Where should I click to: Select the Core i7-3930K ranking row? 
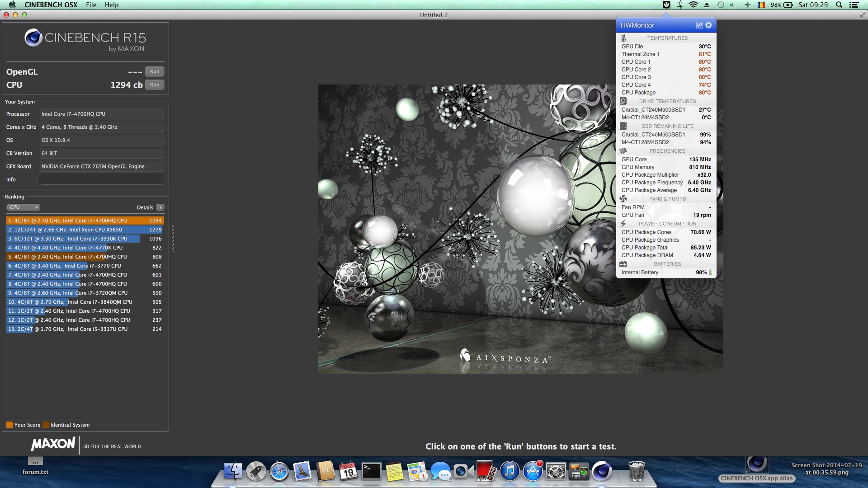coord(85,239)
